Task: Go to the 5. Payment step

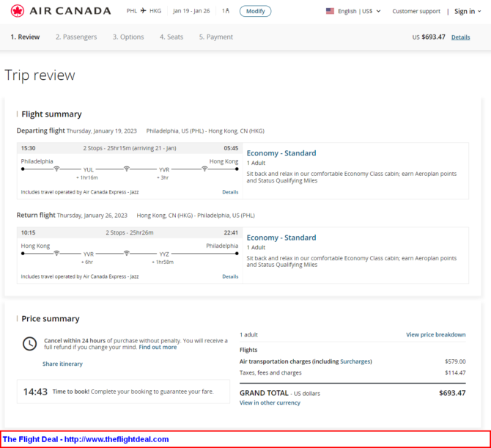Action: (x=216, y=37)
